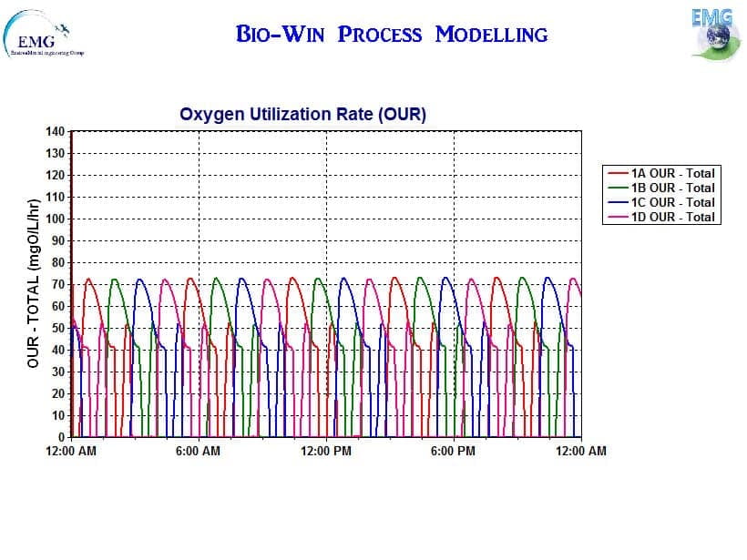Click the green line swatch in legend

617,188
